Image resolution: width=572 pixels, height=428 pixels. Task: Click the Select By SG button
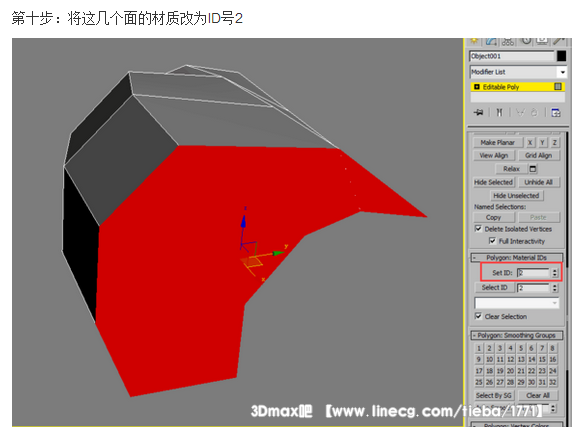(x=494, y=396)
